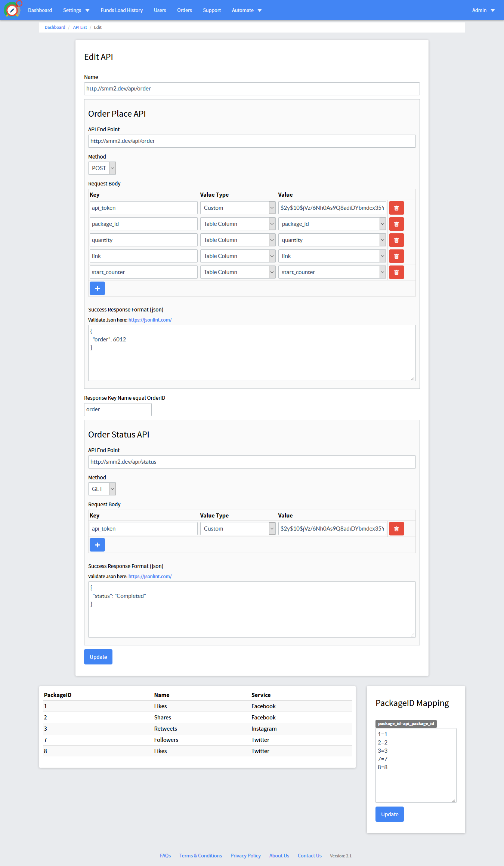This screenshot has height=866, width=504.
Task: Open the POST method dropdown
Action: (102, 168)
